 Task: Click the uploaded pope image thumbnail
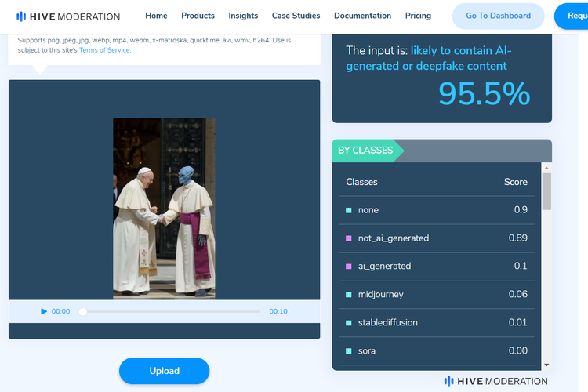(164, 209)
